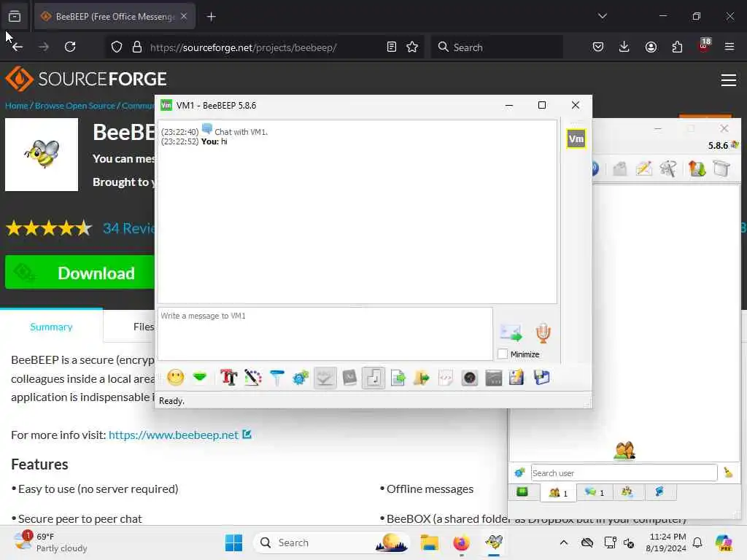Open Windows Start menu
This screenshot has width=747, height=560.
pos(234,542)
